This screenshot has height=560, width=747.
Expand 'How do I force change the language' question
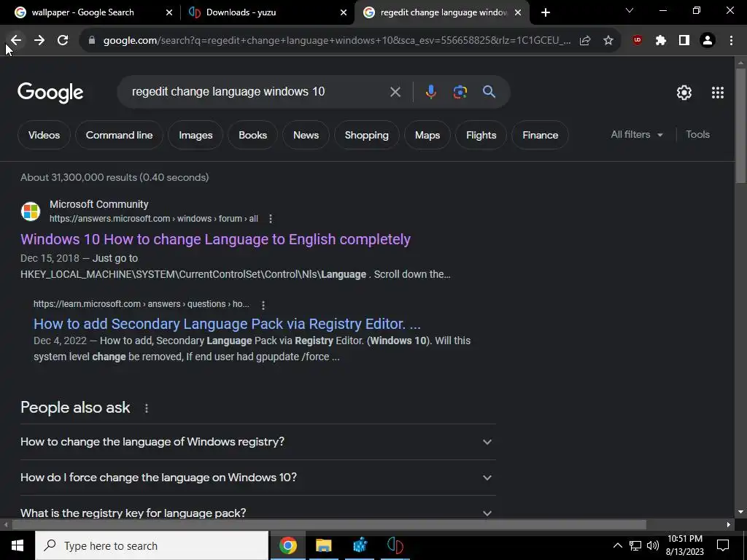click(x=258, y=478)
